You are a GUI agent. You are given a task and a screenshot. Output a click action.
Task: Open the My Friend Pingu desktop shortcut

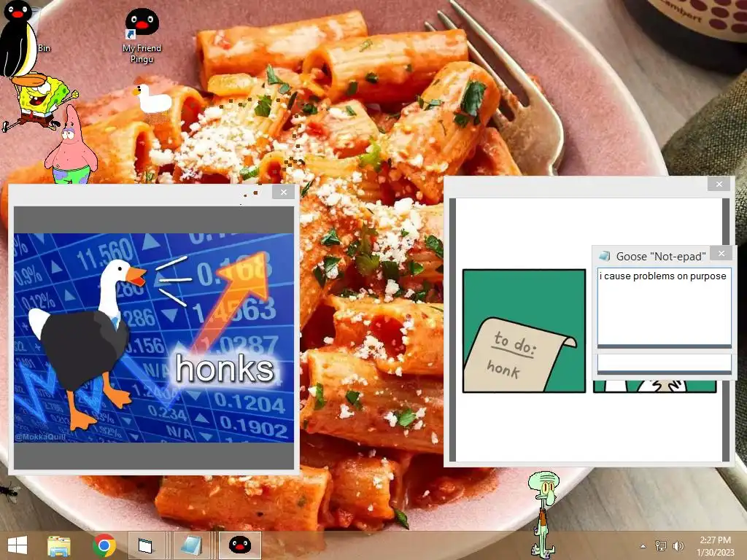pos(142,35)
